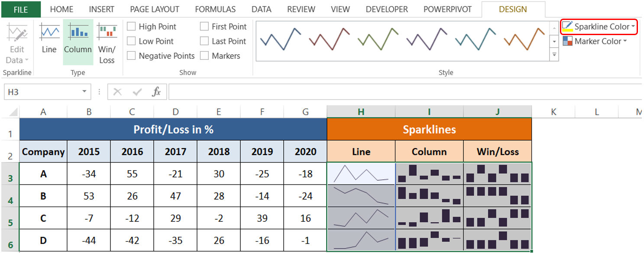Enable the Markers checkbox

point(204,55)
